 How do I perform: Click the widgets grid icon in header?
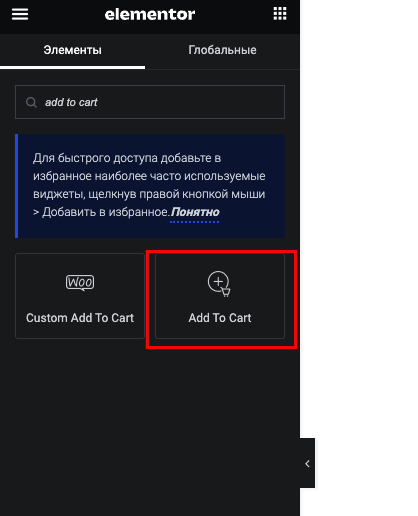pos(280,14)
